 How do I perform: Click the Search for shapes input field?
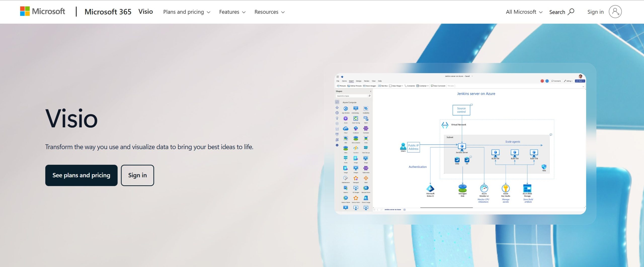(x=352, y=96)
